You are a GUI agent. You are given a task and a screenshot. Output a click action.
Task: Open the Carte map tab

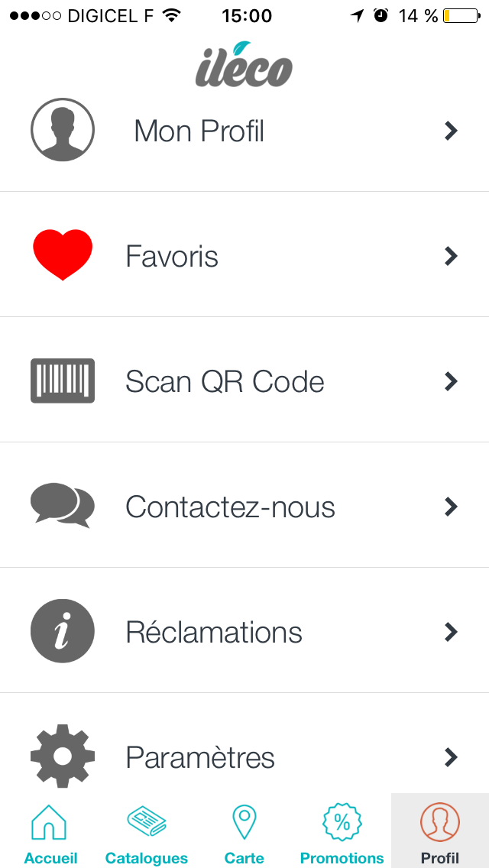(x=244, y=833)
